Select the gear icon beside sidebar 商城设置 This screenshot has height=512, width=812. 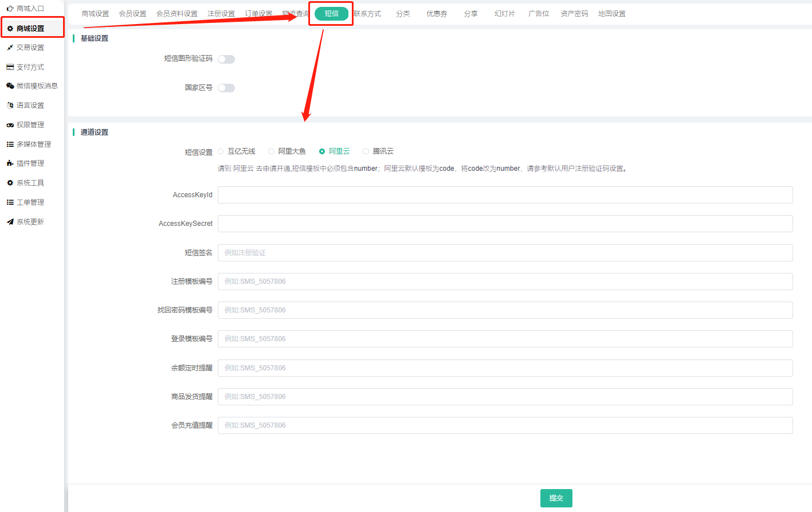(x=10, y=29)
